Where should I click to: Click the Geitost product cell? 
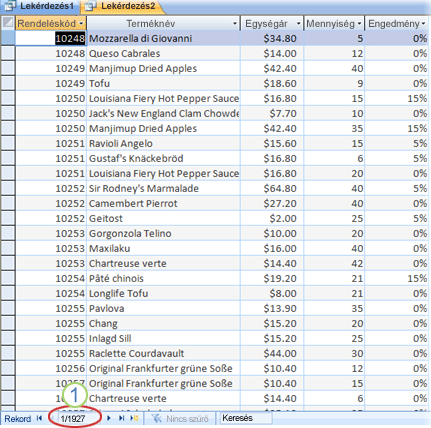(163, 218)
